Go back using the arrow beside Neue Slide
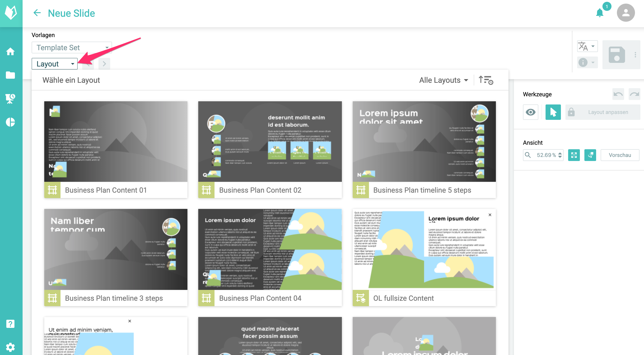Image resolution: width=644 pixels, height=355 pixels. point(37,13)
